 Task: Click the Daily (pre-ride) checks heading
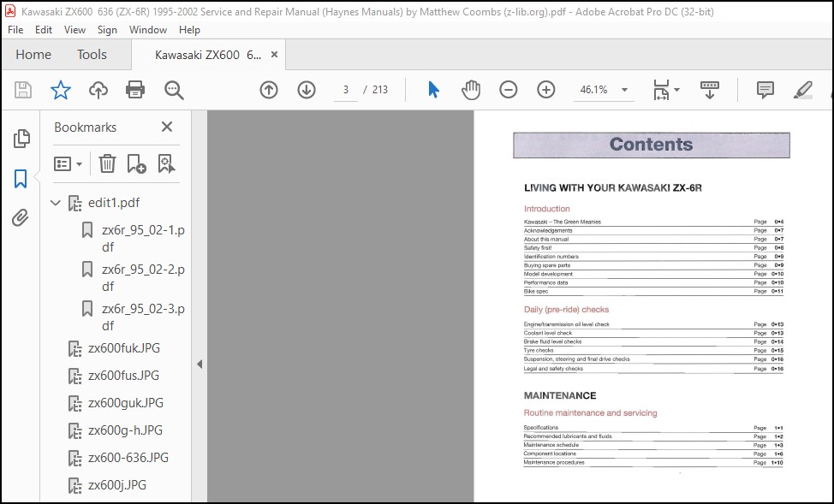[x=566, y=310]
